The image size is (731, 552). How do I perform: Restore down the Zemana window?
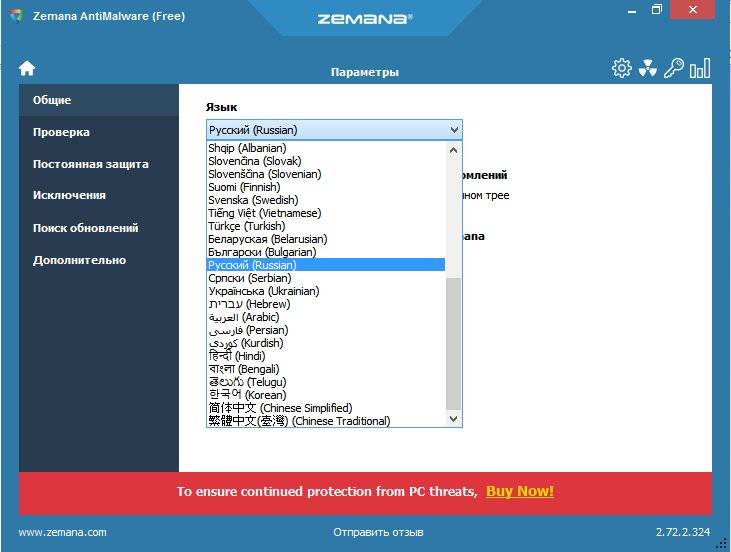[656, 10]
